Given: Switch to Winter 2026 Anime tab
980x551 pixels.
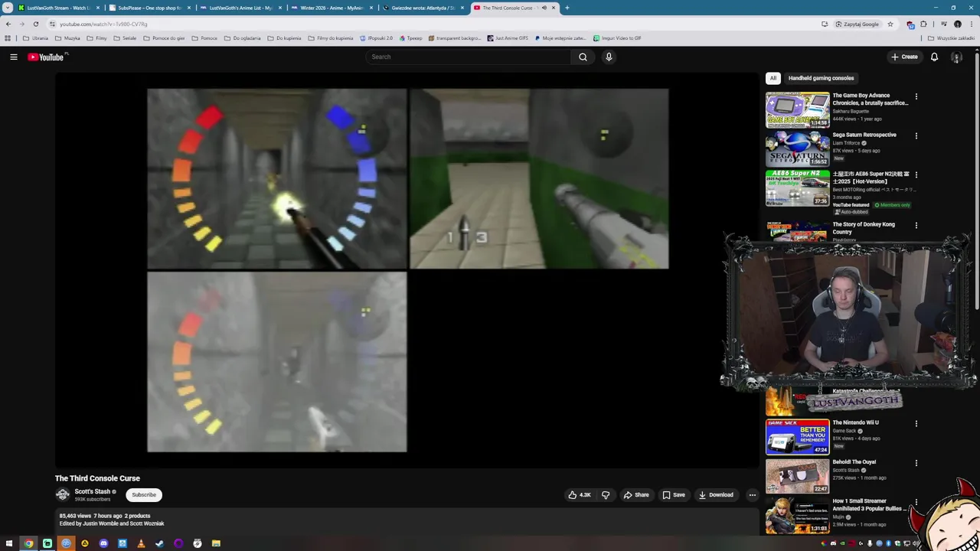Looking at the screenshot, I should click(331, 8).
